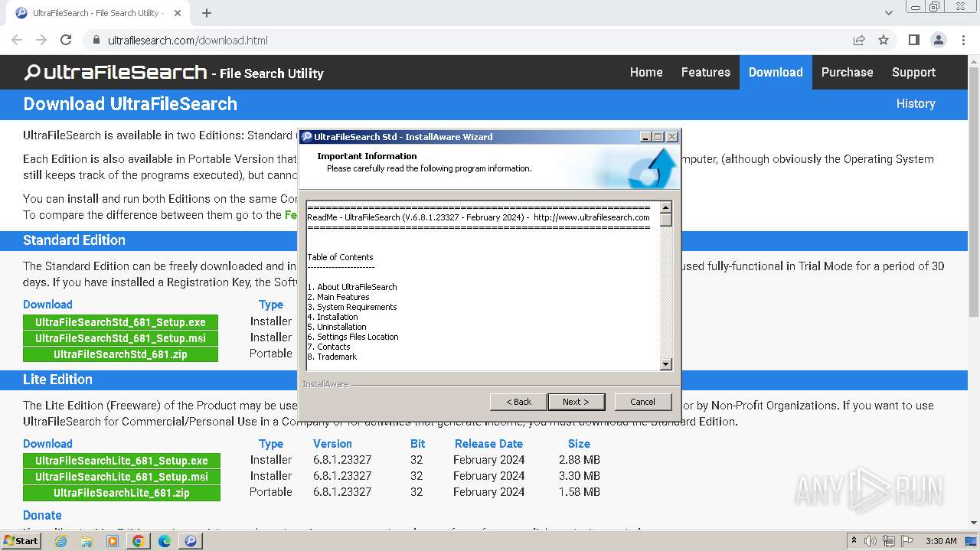Download UltraFileSearchLite_681_Setup.msi
This screenshot has width=980, height=551.
click(x=122, y=477)
